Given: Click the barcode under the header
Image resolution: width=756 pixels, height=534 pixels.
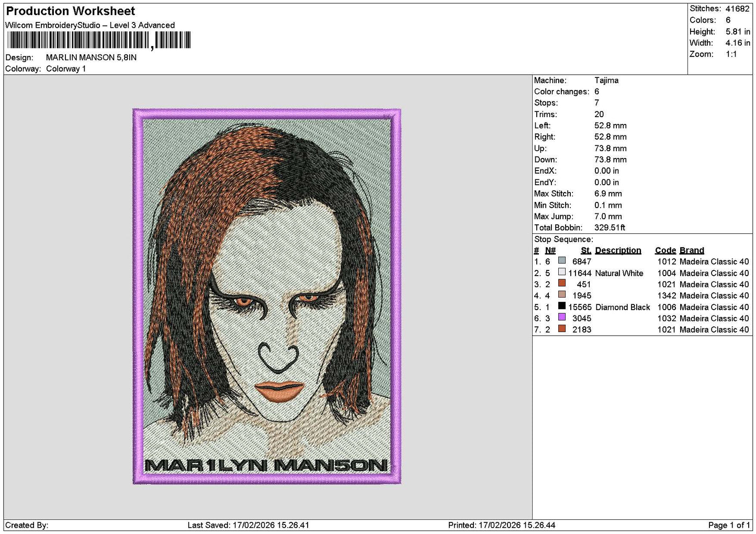Looking at the screenshot, I should click(99, 40).
